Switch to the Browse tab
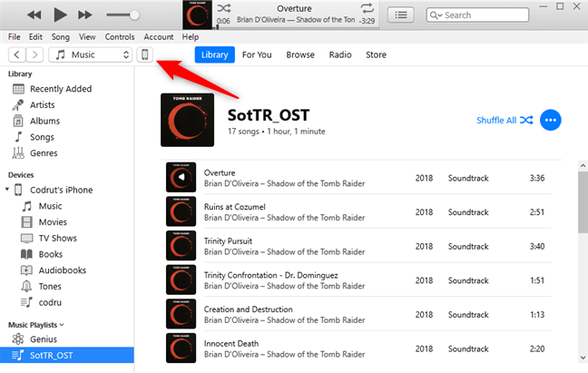The width and height of the screenshot is (588, 373). 300,54
